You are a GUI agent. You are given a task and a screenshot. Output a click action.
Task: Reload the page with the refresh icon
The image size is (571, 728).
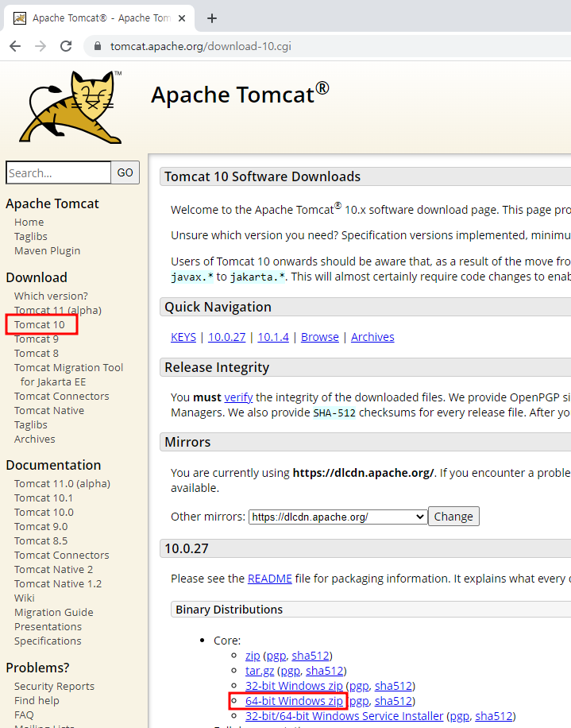(66, 46)
